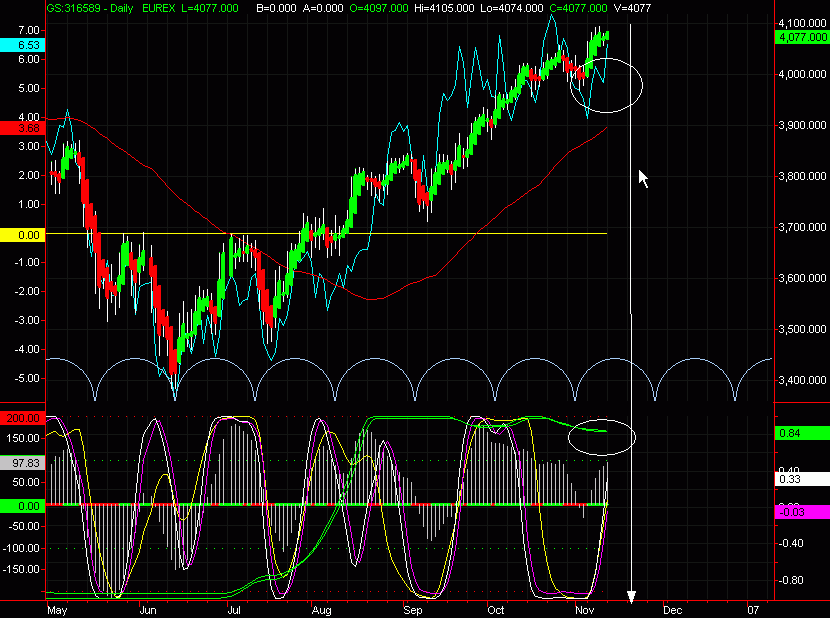Click the C=4077.000 close value
The image size is (830, 618).
[x=578, y=8]
